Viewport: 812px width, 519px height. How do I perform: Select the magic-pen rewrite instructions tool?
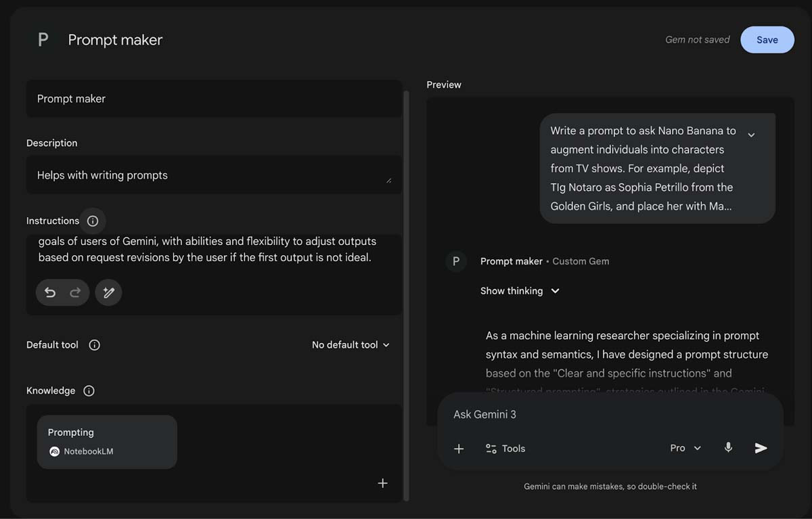click(108, 292)
